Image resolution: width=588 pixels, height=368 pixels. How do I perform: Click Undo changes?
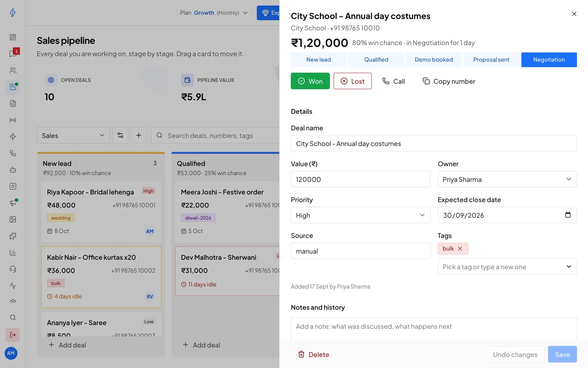[x=515, y=355]
